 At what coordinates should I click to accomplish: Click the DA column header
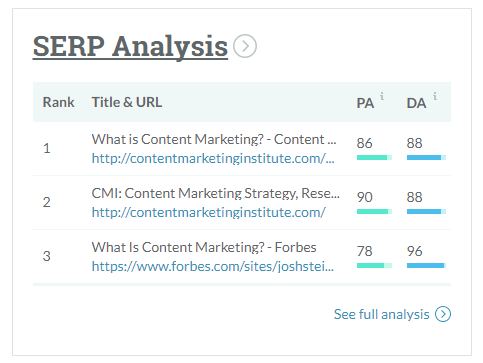(x=416, y=103)
